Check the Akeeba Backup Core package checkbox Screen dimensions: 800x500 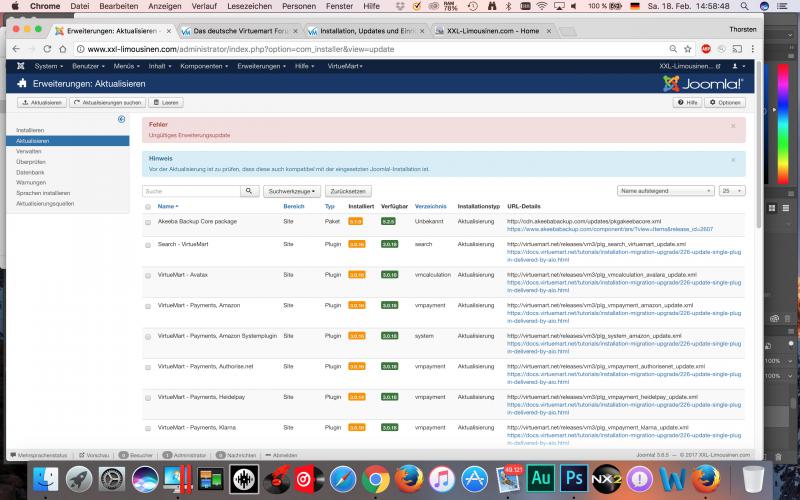point(148,221)
